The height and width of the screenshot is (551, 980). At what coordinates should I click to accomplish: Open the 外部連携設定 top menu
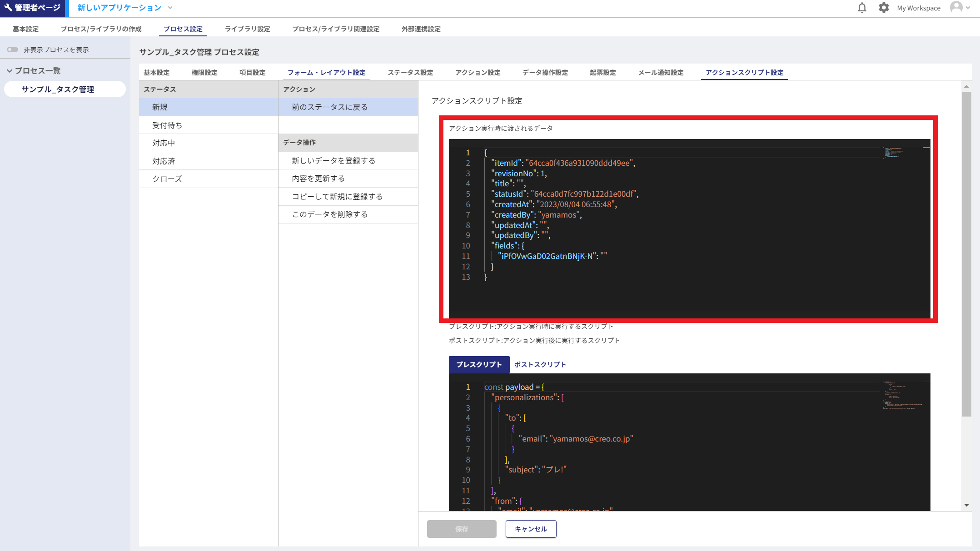click(421, 29)
